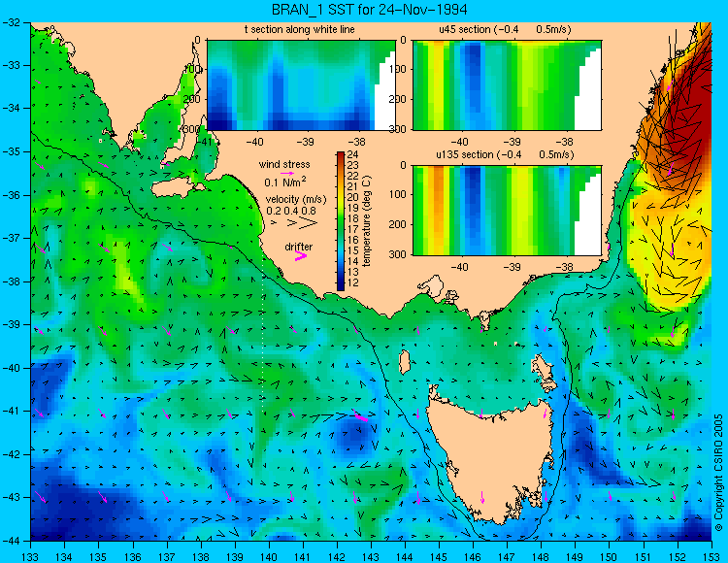
Task: Click the '© Copyright CSIRO 2005' text
Action: click(718, 473)
